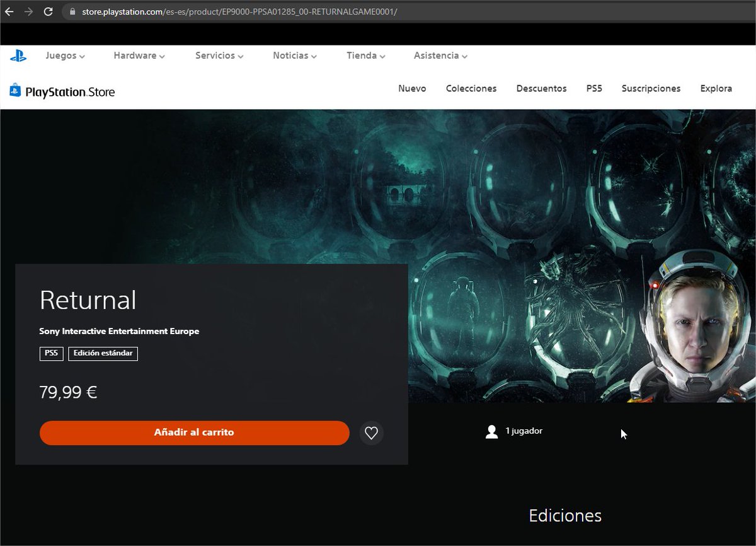
Task: Click the Edición estándar tag
Action: point(103,353)
